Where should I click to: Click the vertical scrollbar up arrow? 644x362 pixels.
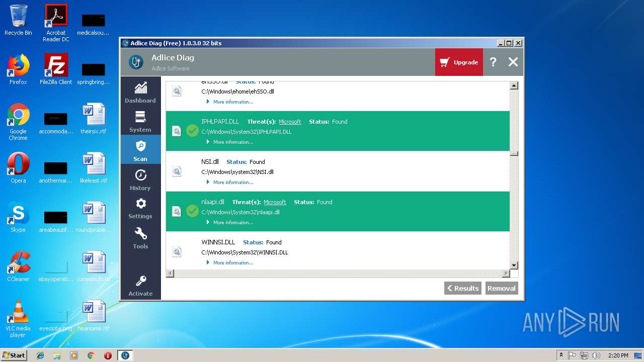(514, 85)
